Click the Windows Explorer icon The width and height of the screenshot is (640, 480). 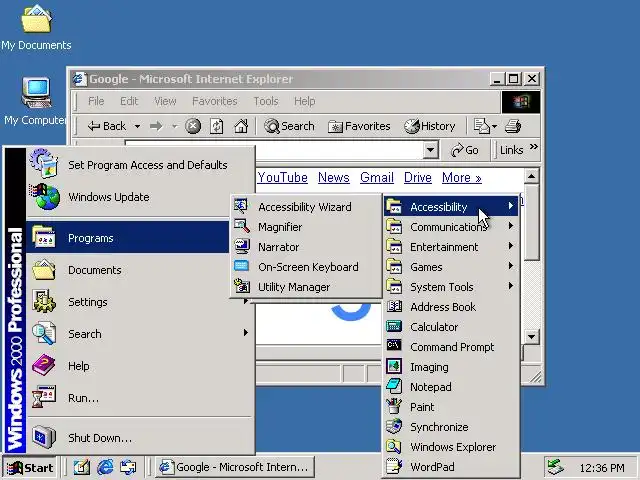(x=394, y=446)
